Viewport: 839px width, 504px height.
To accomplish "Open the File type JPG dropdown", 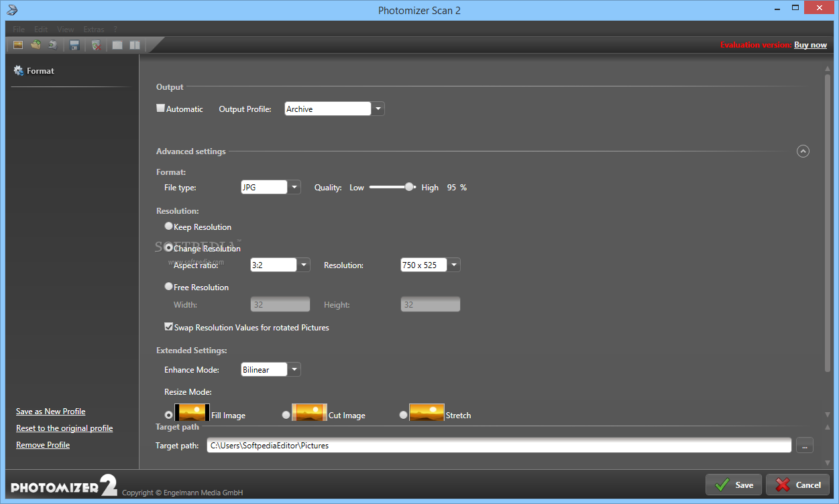I will [x=294, y=188].
